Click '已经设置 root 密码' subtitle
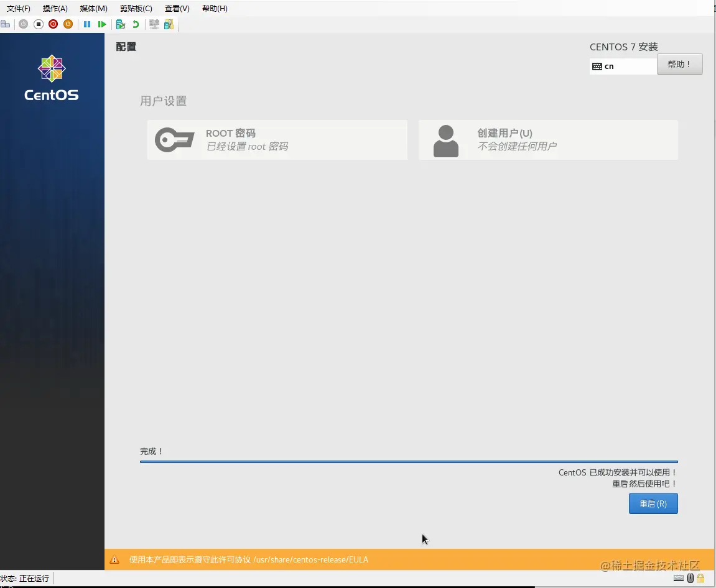Image resolution: width=716 pixels, height=588 pixels. pos(247,147)
